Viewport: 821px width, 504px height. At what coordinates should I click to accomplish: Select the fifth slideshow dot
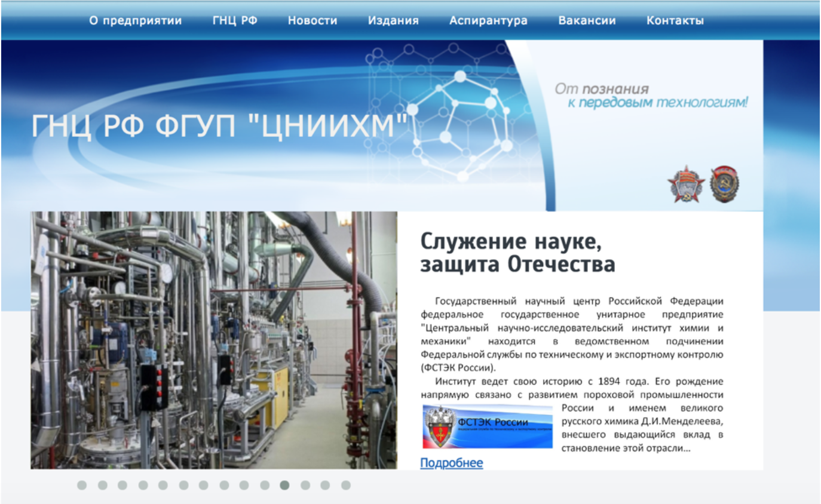[163, 485]
